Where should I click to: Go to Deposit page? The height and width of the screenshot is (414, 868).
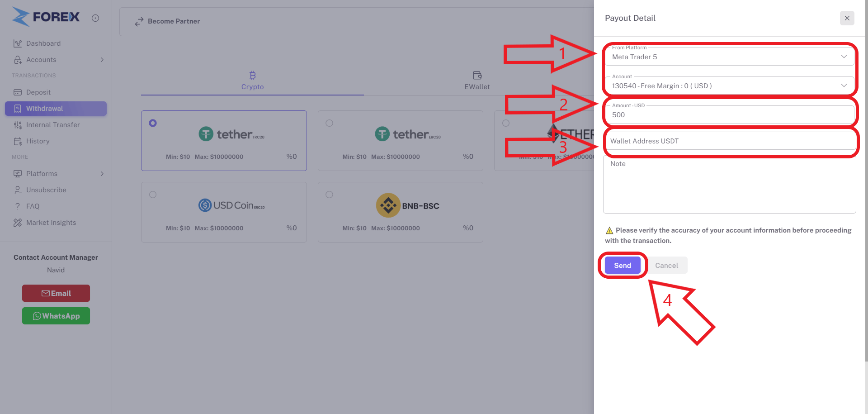(x=56, y=92)
